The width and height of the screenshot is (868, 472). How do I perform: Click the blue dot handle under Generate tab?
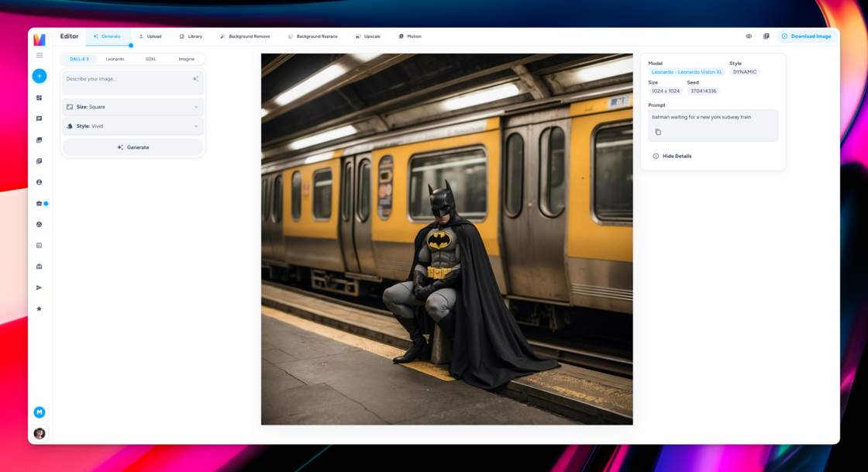[131, 46]
